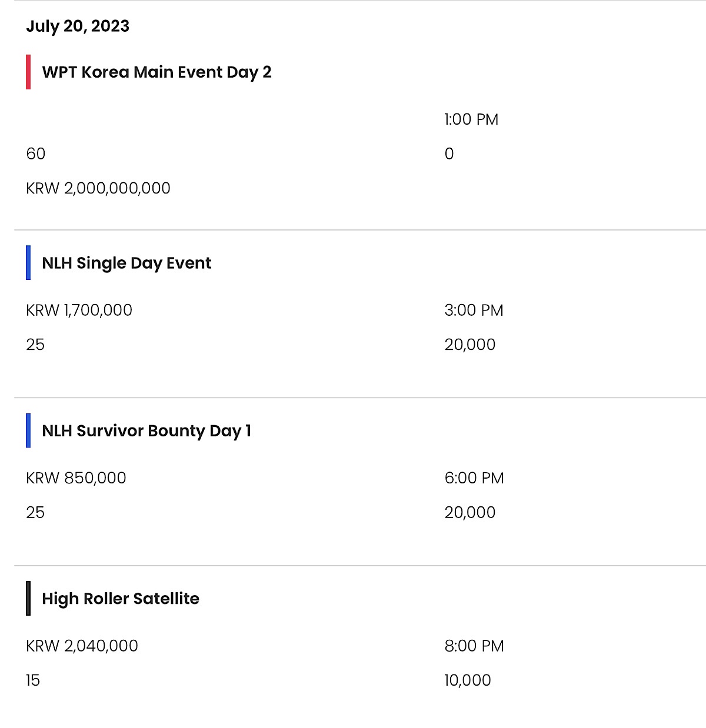Viewport: 706px width, 728px height.
Task: Click the red marker beside WPT Korea Main Event
Action: point(28,72)
